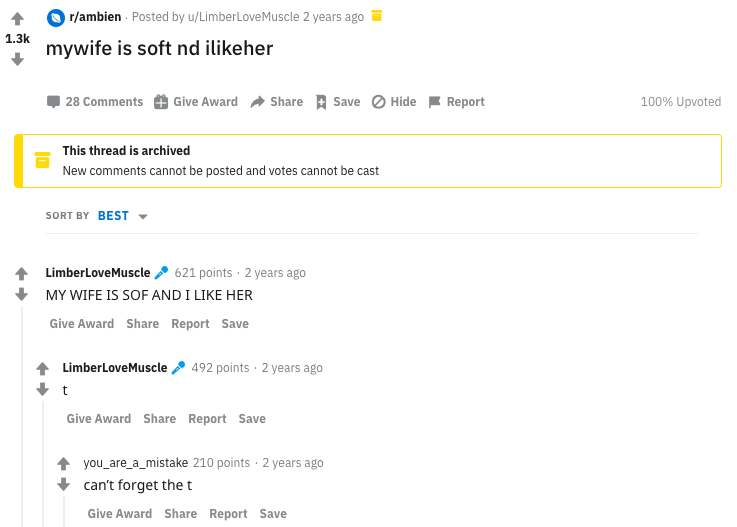
Task: Click Give Award under 'can't forget the t'
Action: (x=120, y=514)
